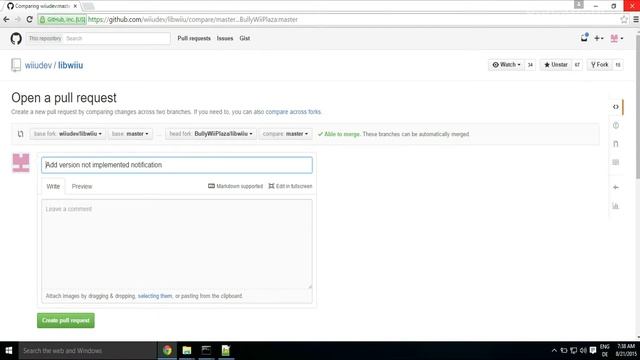Screen dimensions: 640x360
Task: Click the Markdown supported link
Action: [236, 186]
